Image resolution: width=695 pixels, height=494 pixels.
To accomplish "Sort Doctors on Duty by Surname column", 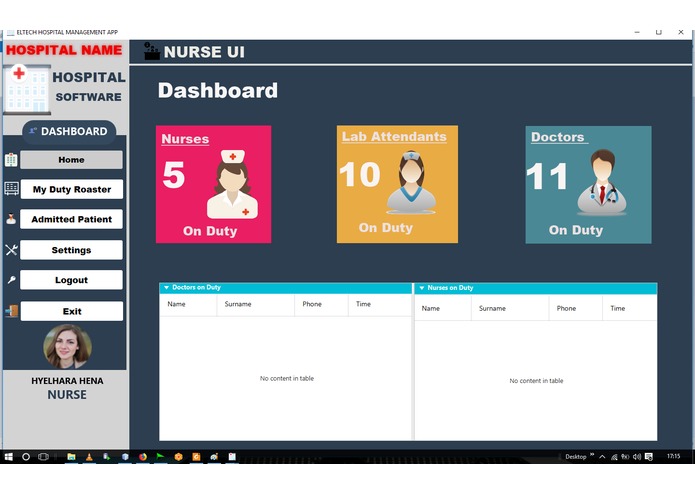I will coord(256,304).
